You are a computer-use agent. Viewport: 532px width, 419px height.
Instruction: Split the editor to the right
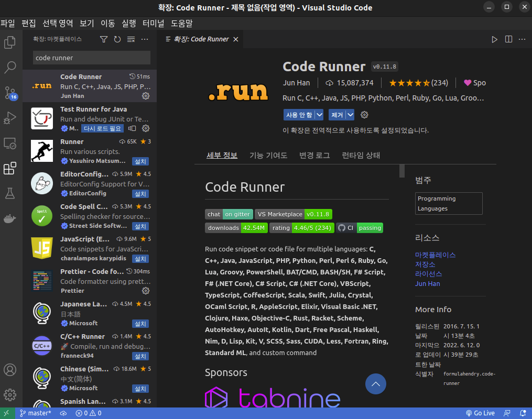(x=508, y=39)
